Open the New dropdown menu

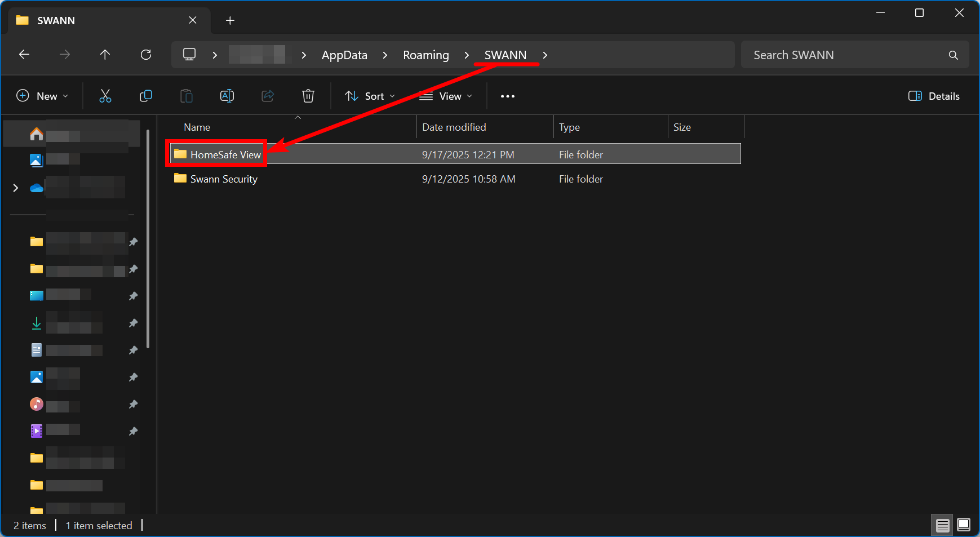(42, 96)
